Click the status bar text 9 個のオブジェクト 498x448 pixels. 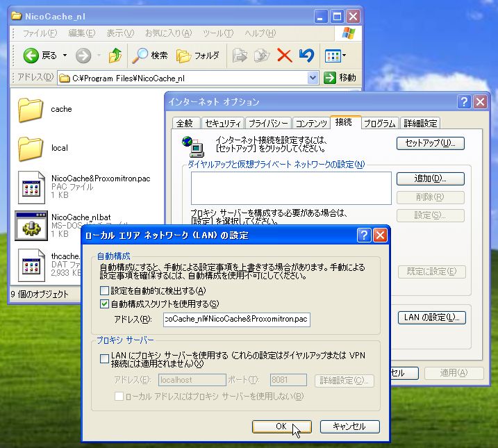pyautogui.click(x=40, y=294)
